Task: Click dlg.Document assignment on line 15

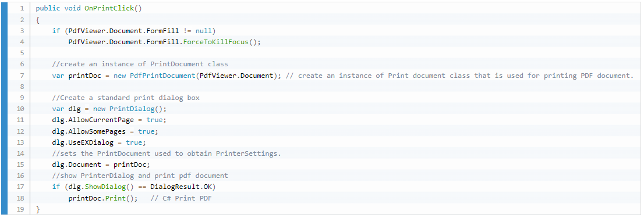Action: coord(101,165)
